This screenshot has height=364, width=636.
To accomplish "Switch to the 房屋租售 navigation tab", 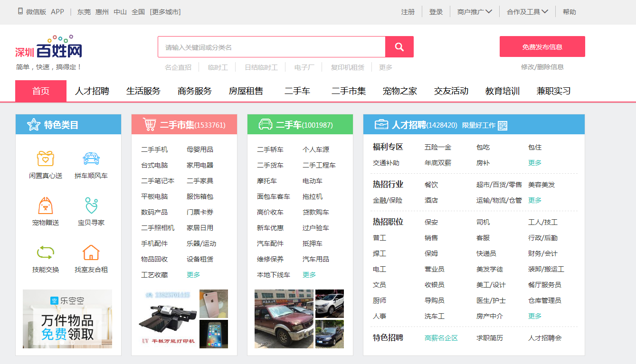I will point(246,91).
